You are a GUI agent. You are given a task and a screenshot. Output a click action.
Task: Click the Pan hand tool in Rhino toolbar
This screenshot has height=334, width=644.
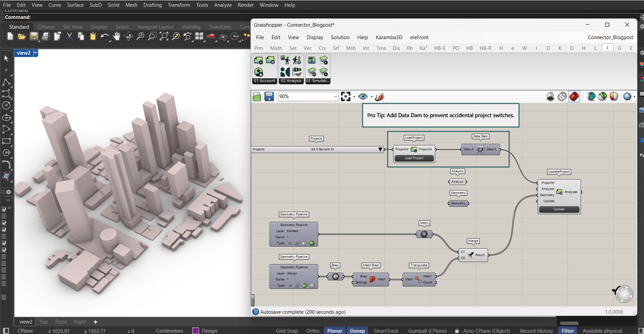[x=116, y=37]
